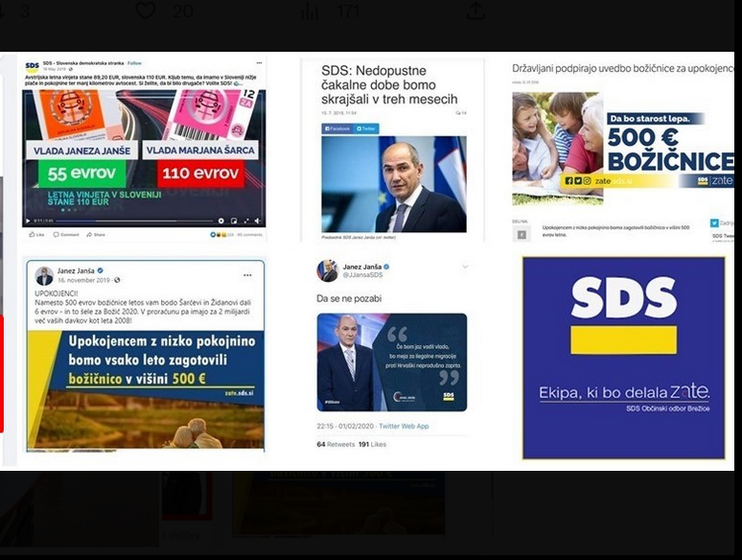Click Twitter Web App source link
Image resolution: width=742 pixels, height=560 pixels.
404,426
